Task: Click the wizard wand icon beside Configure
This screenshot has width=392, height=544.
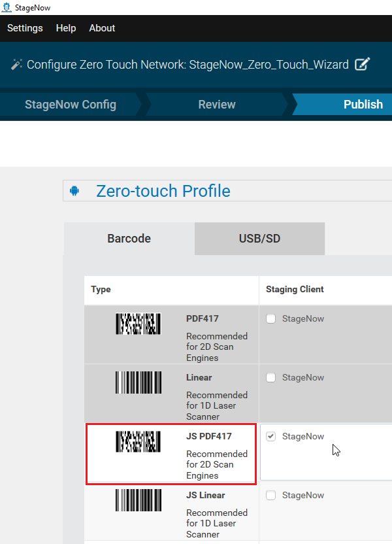Action: [16, 64]
